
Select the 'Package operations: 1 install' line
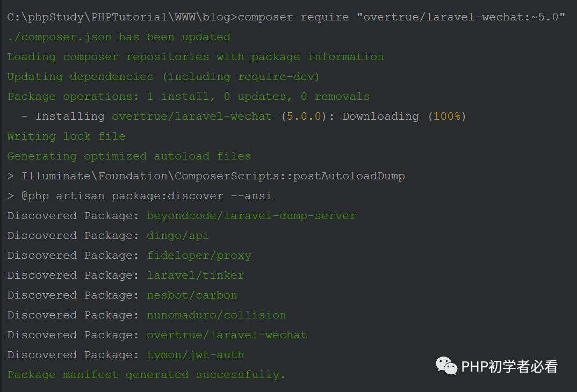189,97
